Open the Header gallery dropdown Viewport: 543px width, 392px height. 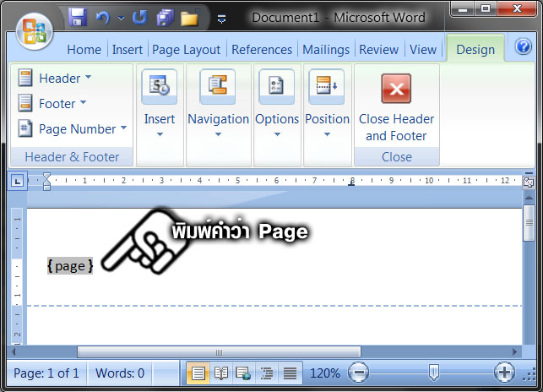[x=55, y=78]
